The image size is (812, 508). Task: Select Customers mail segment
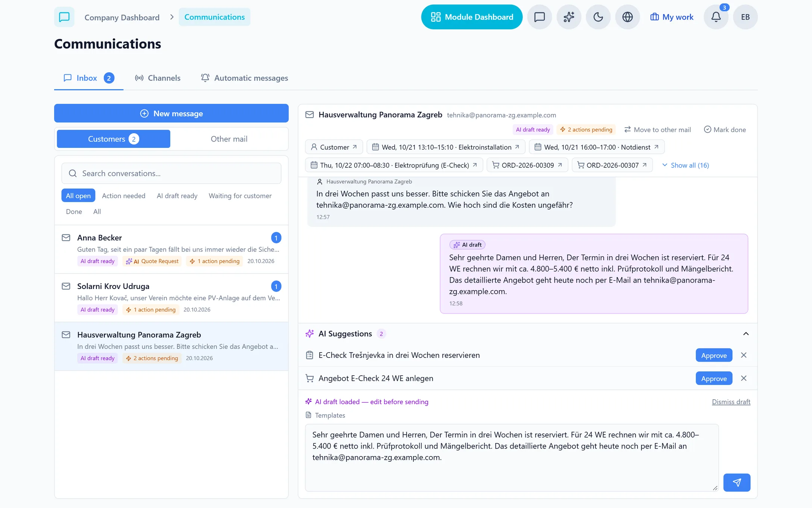[114, 139]
